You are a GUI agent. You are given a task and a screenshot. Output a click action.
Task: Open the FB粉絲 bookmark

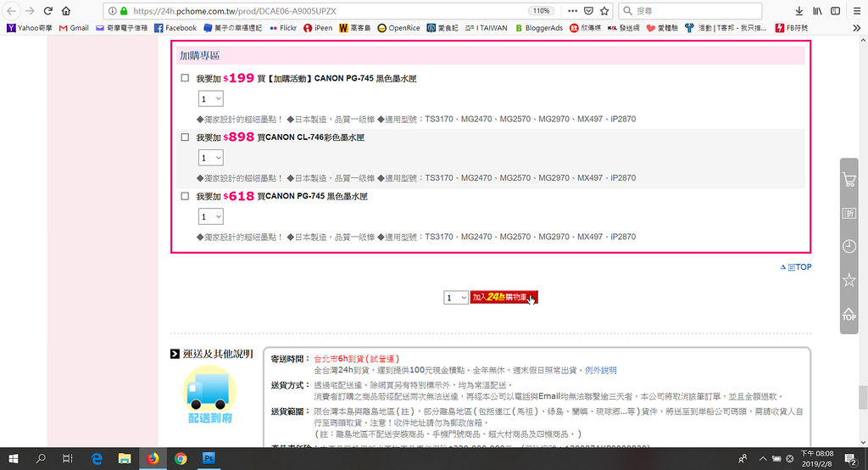[x=791, y=28]
